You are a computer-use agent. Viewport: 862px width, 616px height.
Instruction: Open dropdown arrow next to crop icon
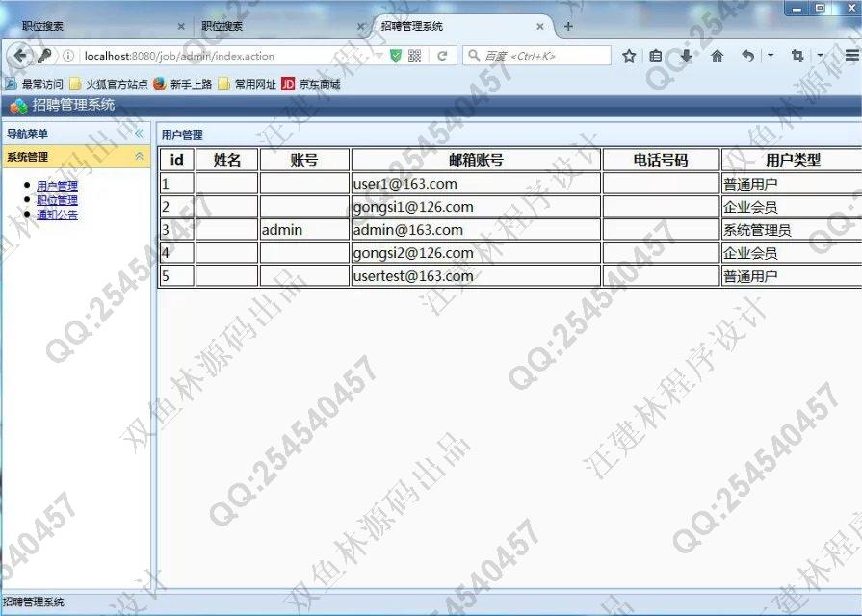pos(821,56)
